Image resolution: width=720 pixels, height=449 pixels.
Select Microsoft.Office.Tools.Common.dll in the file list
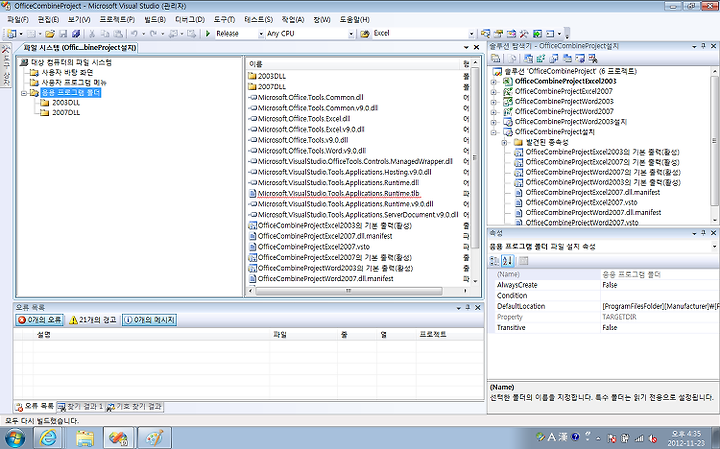(310, 97)
